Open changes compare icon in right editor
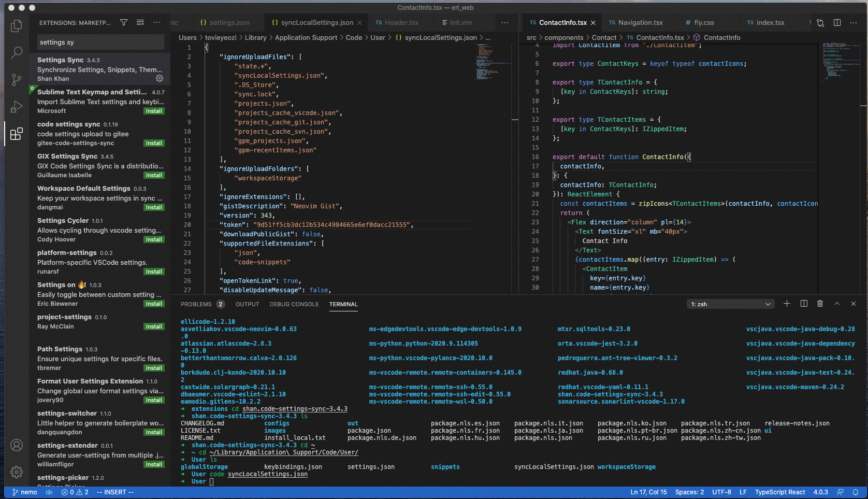 tap(820, 22)
